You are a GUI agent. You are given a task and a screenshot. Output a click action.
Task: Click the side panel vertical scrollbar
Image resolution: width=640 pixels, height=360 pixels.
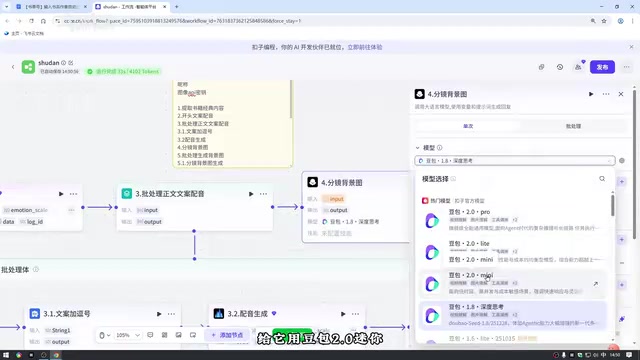click(634, 163)
